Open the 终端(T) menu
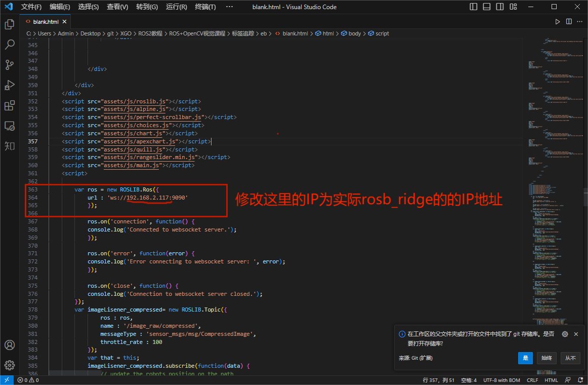This screenshot has width=588, height=385. pyautogui.click(x=205, y=7)
